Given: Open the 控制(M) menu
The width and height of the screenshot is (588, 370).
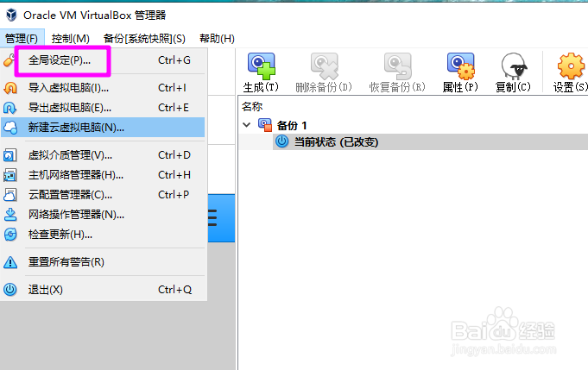Looking at the screenshot, I should (71, 38).
